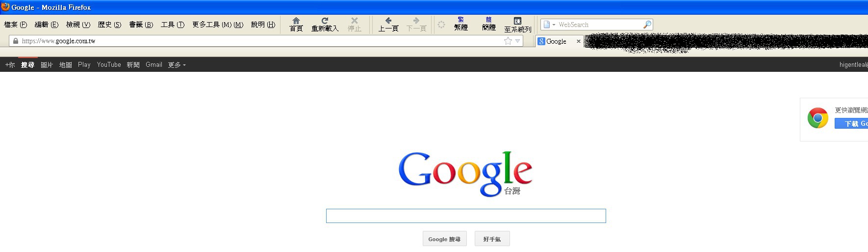Expand the 更多 menu in Google bar
The height and width of the screenshot is (252, 868).
point(177,65)
